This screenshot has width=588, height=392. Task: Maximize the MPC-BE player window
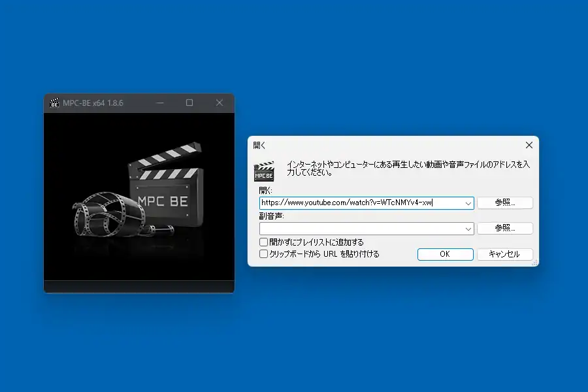189,103
